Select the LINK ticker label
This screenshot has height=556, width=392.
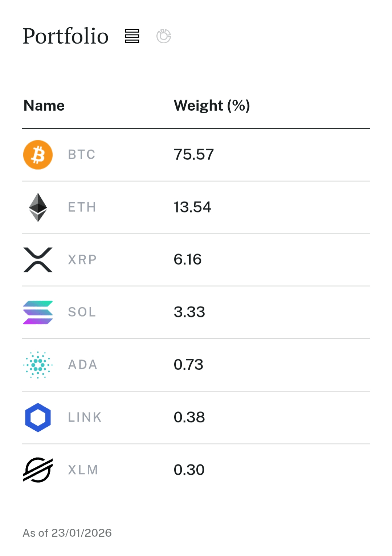point(85,417)
